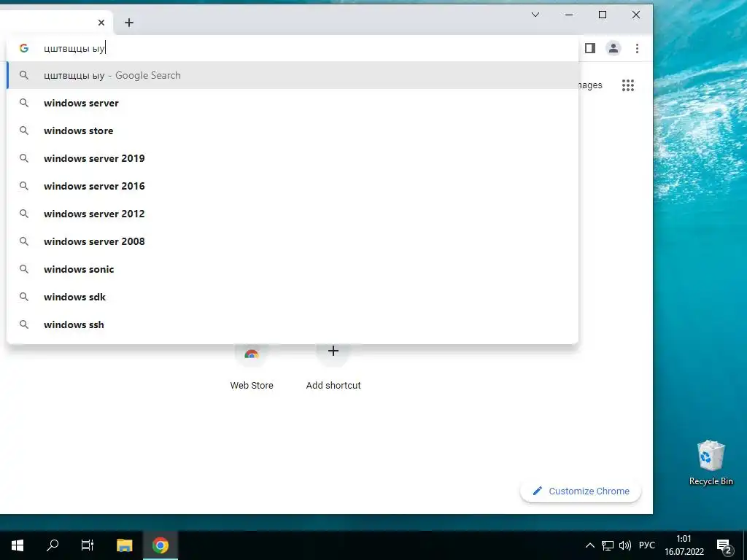Viewport: 747px width, 560px height.
Task: Pick 'windows server 2019' suggestion
Action: coord(293,158)
